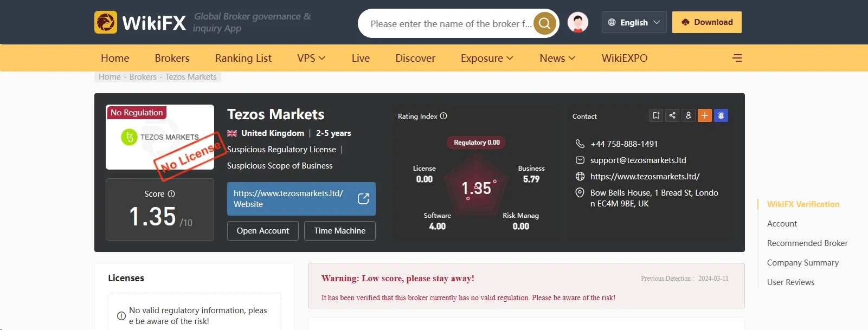Click the Suspicious Regulatory License label
This screenshot has width=868, height=330.
tap(281, 150)
